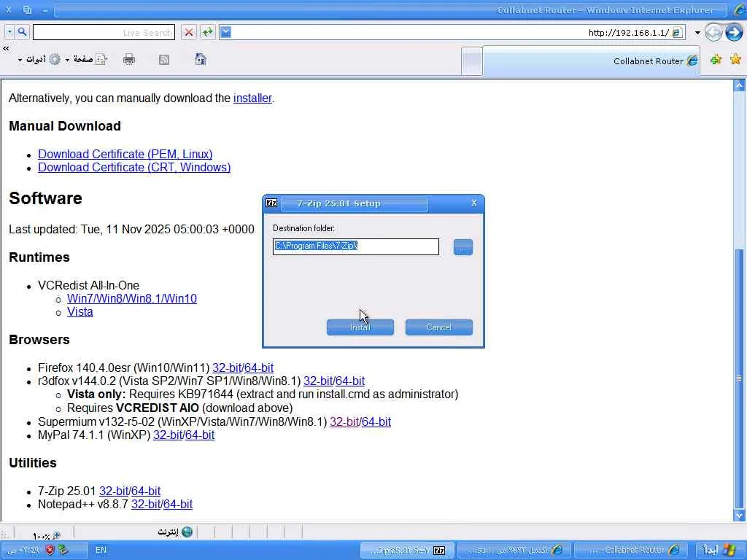This screenshot has width=747, height=560.
Task: Click the page icon in address bar
Action: tap(677, 32)
